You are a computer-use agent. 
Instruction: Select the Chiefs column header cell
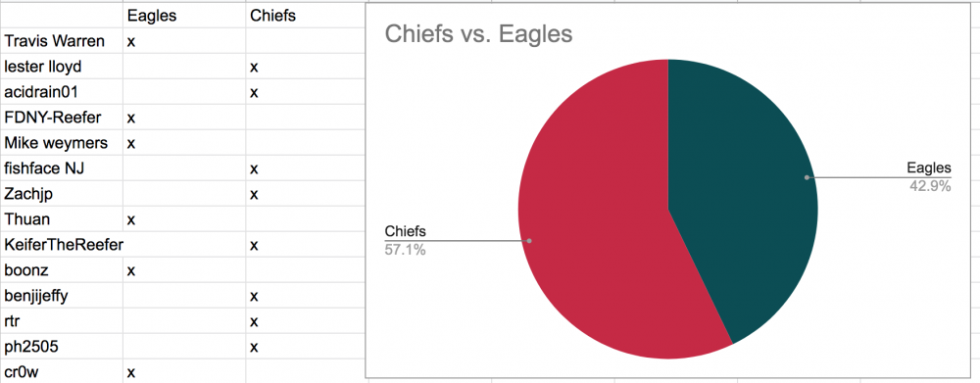[306, 16]
